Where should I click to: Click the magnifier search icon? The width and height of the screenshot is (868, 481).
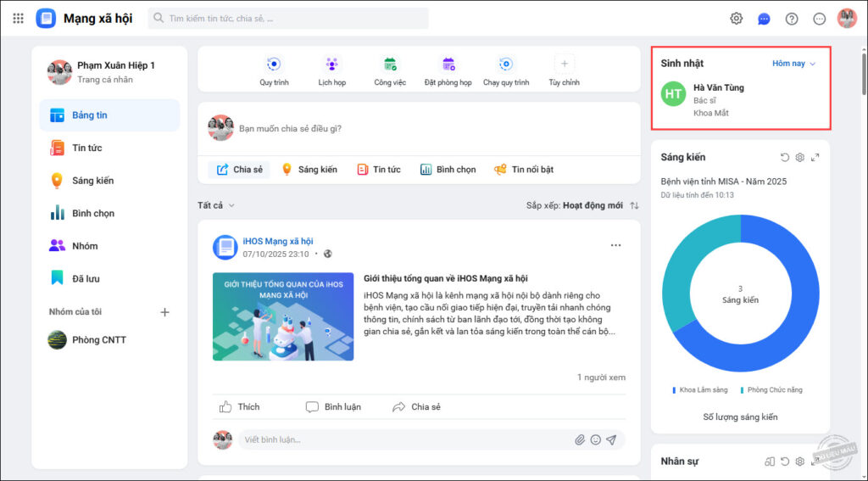(159, 19)
